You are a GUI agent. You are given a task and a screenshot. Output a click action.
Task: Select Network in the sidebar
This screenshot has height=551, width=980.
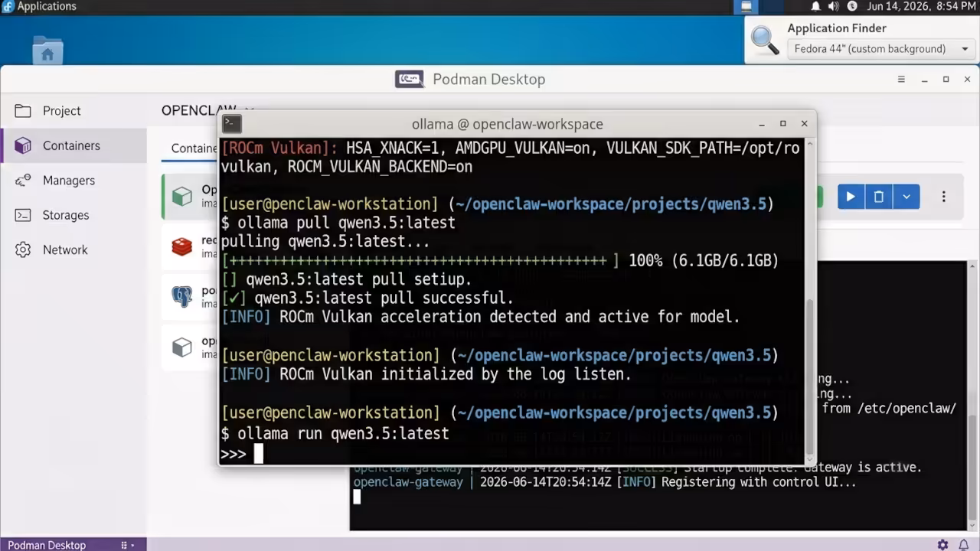pyautogui.click(x=73, y=249)
